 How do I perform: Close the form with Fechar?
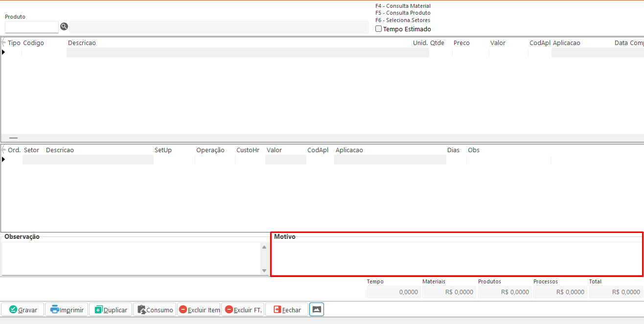(x=287, y=310)
